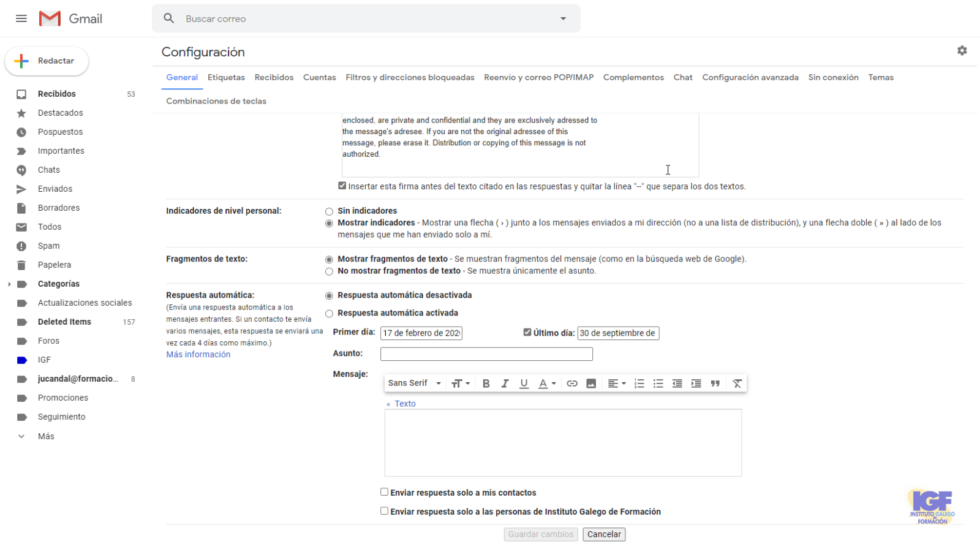Open the settings gear icon

pos(962,51)
